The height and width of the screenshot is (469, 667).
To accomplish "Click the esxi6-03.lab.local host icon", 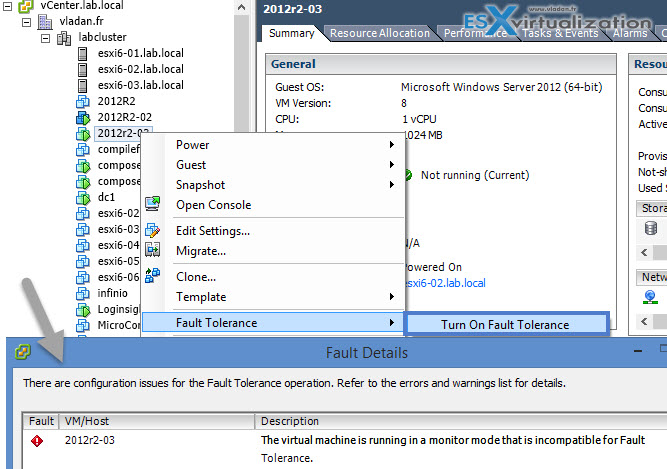I will (83, 85).
